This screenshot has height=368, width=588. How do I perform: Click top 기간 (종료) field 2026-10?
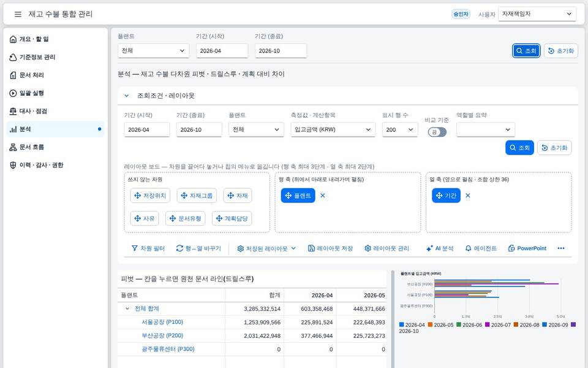[281, 51]
